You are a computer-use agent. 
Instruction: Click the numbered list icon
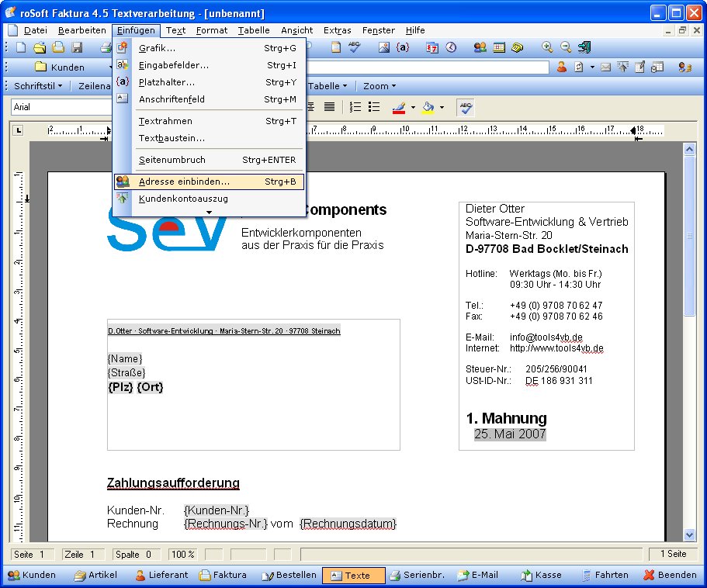[355, 106]
